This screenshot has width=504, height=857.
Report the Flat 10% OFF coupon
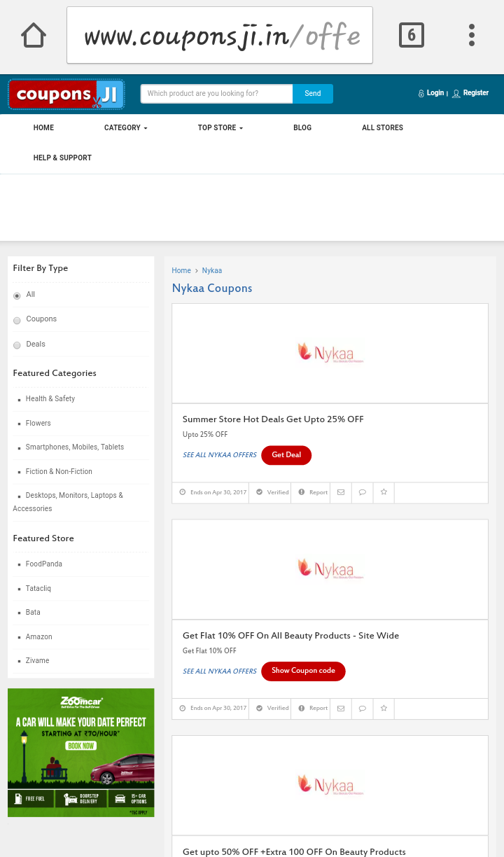pos(313,709)
